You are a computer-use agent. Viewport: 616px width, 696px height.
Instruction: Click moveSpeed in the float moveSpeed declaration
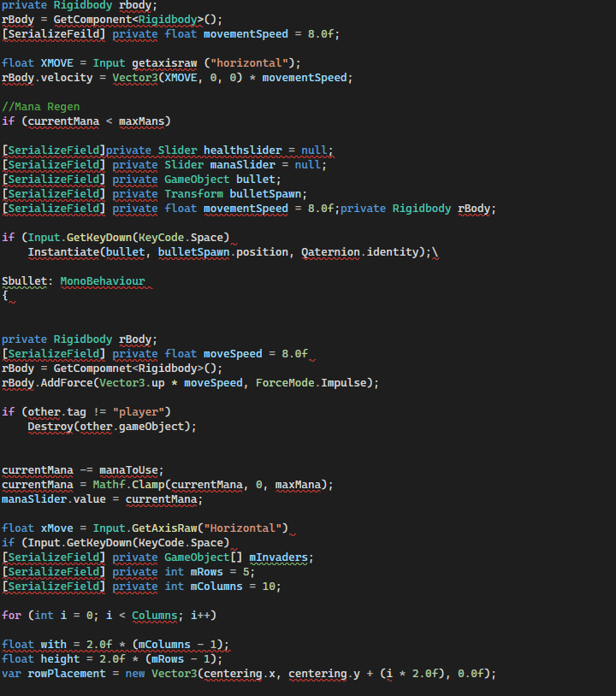(233, 354)
